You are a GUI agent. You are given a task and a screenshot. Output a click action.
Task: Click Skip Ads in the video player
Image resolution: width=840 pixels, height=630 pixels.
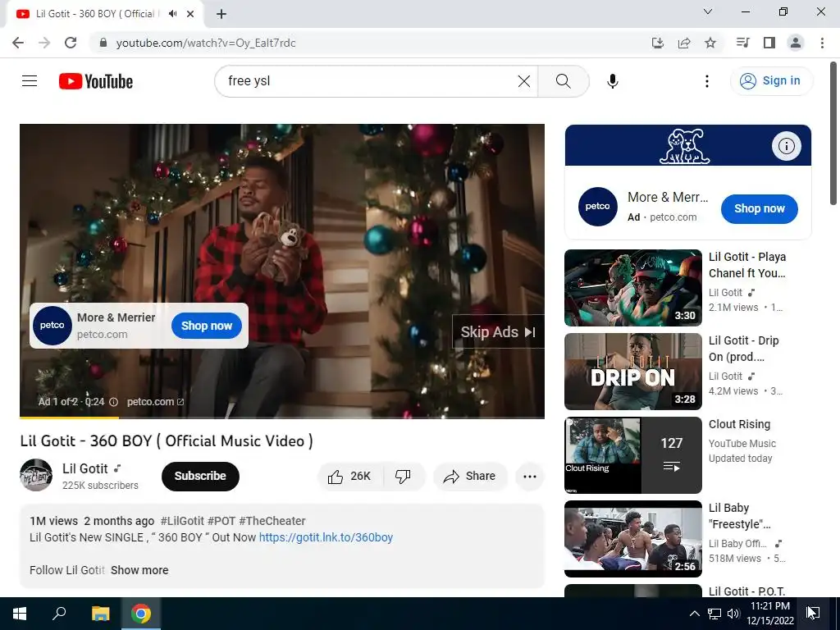pyautogui.click(x=498, y=332)
